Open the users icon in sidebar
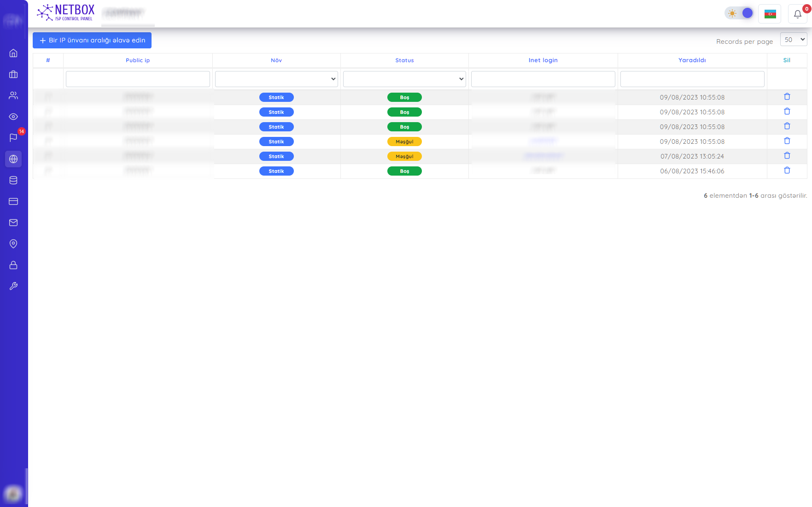Screen dimensions: 812x507 pos(13,95)
